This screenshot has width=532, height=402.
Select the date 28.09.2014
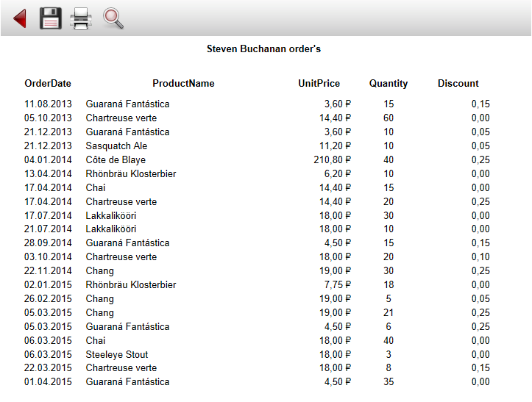tap(48, 243)
